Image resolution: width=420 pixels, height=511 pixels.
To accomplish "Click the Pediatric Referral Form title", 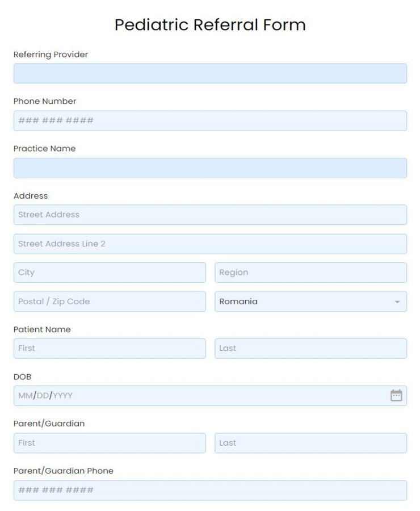I will point(210,25).
